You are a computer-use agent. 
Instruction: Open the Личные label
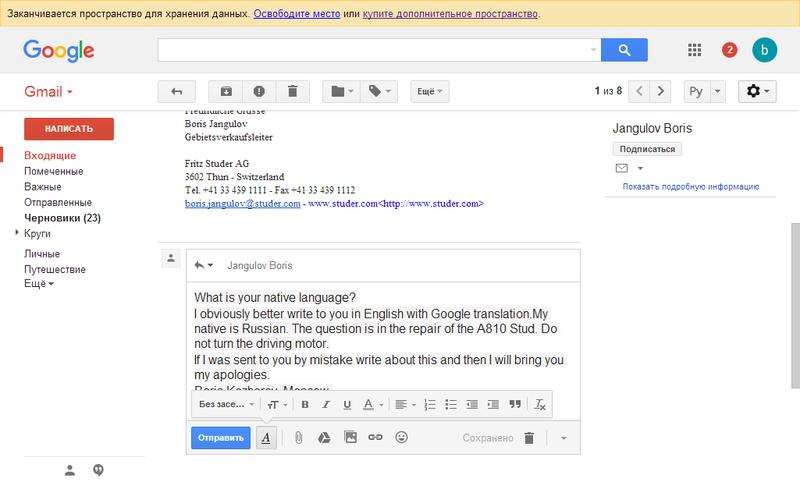[x=42, y=253]
